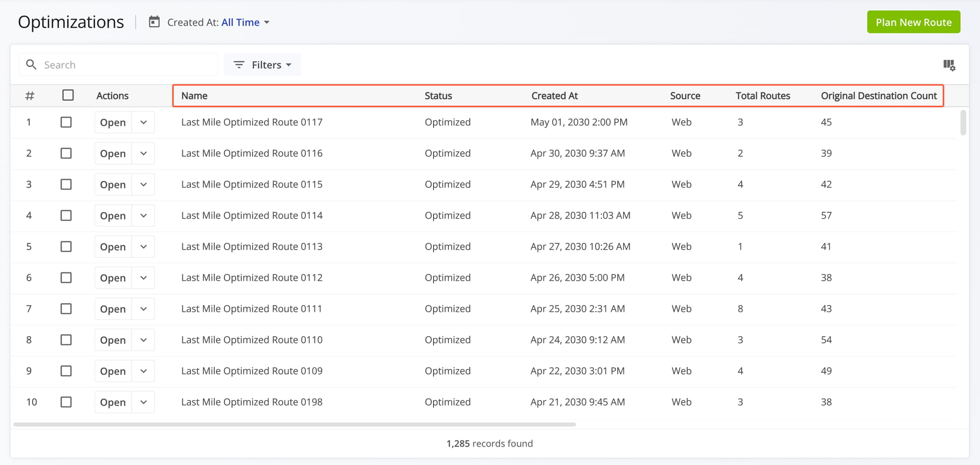Toggle the select-all checkbox in header

pyautogui.click(x=68, y=95)
